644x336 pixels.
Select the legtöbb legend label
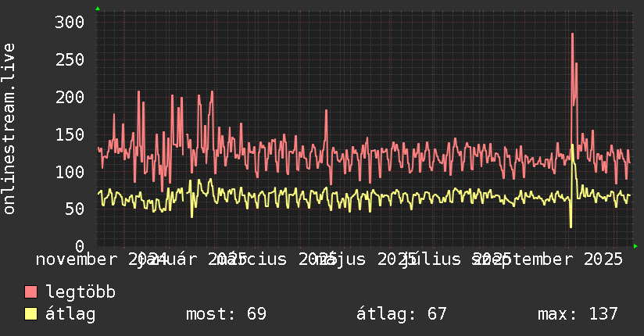80,292
